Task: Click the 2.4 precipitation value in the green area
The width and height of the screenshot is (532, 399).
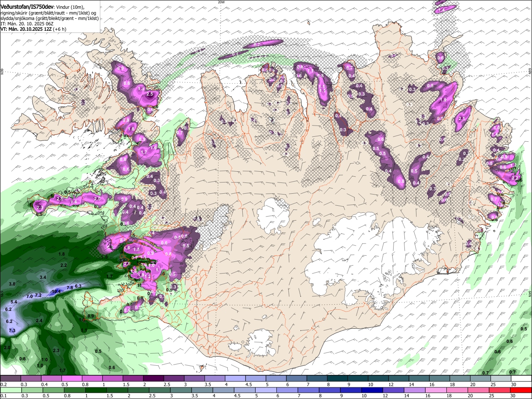Action: (39, 320)
